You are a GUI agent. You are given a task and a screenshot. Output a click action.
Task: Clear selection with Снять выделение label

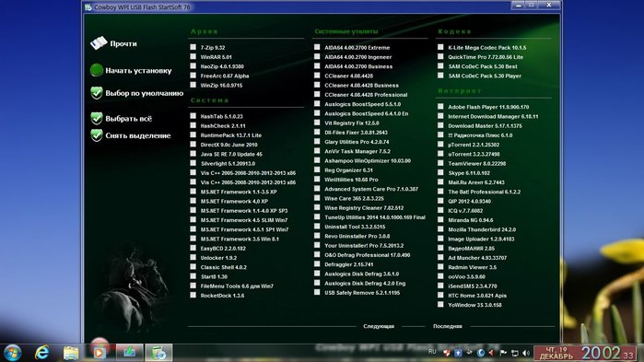[x=138, y=135]
